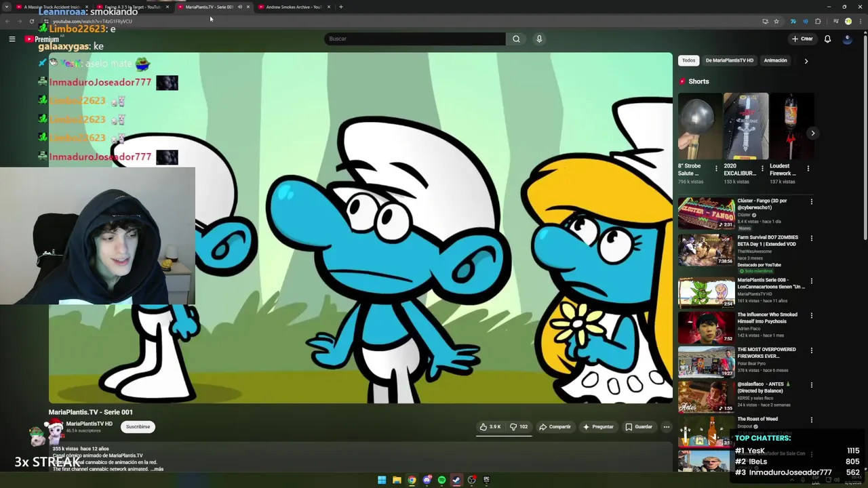Open options for The Influencer Who Smoked video

(811, 316)
